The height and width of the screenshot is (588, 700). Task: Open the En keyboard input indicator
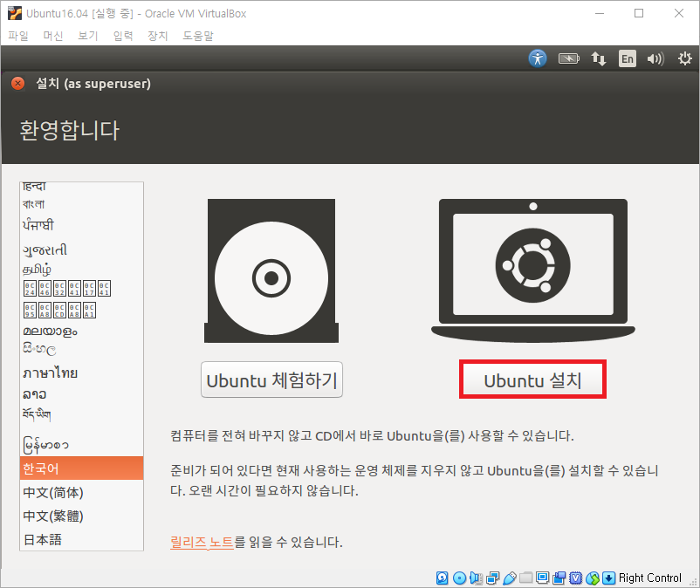628,58
